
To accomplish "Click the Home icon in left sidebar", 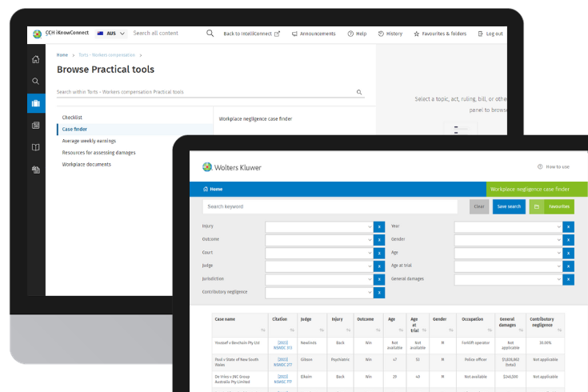I will coord(35,59).
